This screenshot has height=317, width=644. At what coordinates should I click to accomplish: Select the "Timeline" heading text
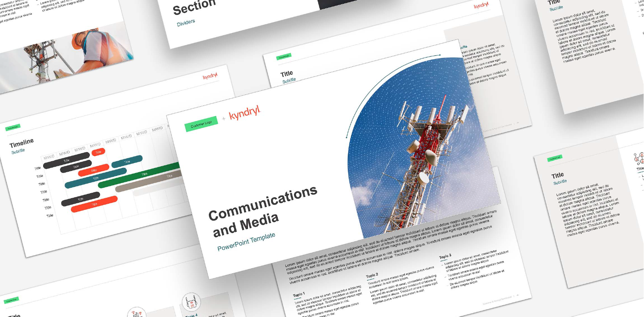(x=21, y=143)
